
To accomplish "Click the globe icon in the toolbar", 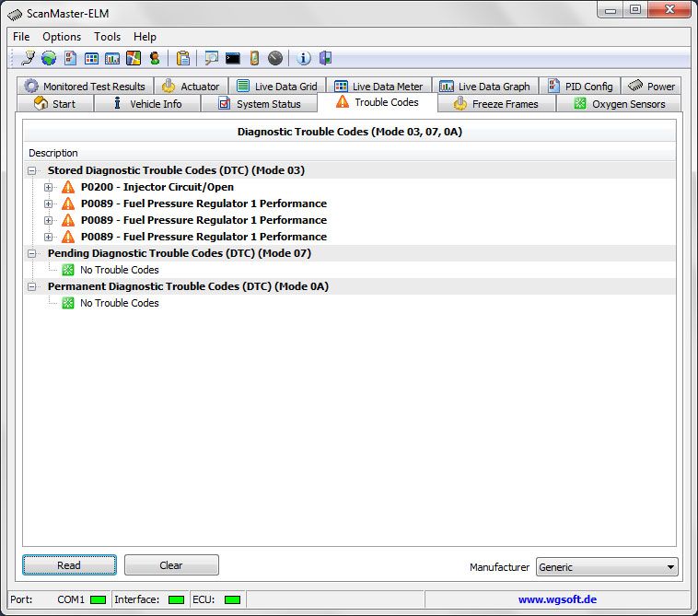I will pos(49,58).
